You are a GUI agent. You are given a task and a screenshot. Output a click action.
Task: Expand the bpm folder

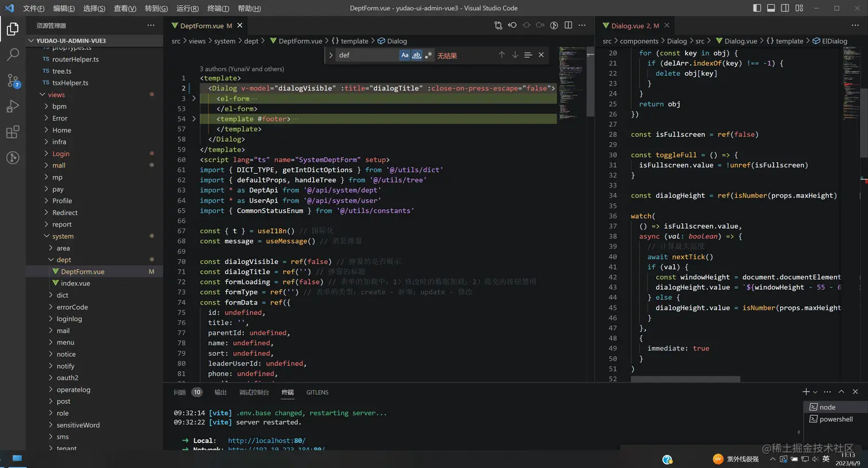pyautogui.click(x=94, y=107)
